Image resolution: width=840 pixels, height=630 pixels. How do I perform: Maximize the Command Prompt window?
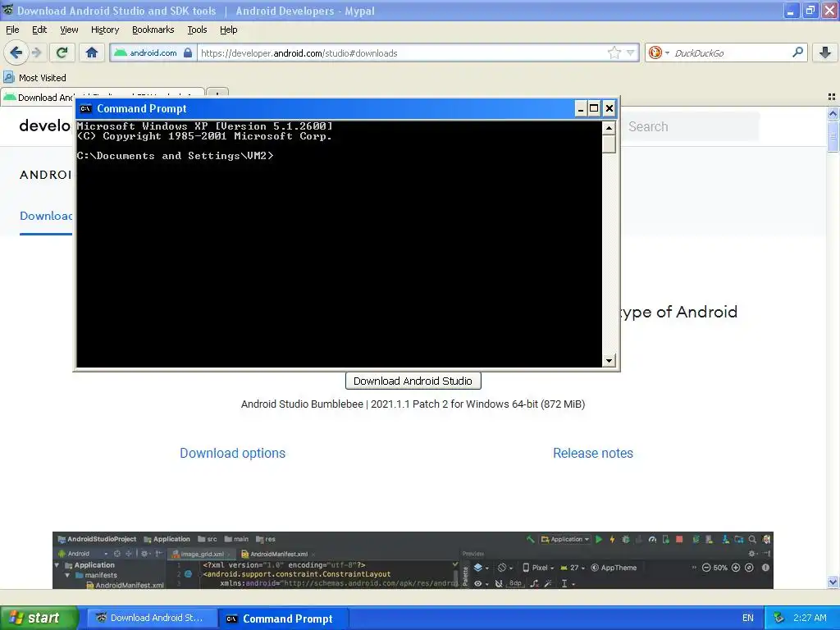(594, 109)
